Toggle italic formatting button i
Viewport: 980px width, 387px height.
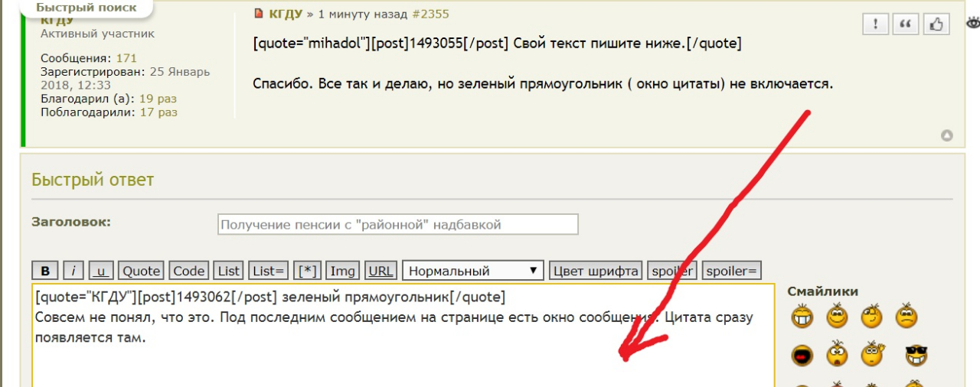73,271
